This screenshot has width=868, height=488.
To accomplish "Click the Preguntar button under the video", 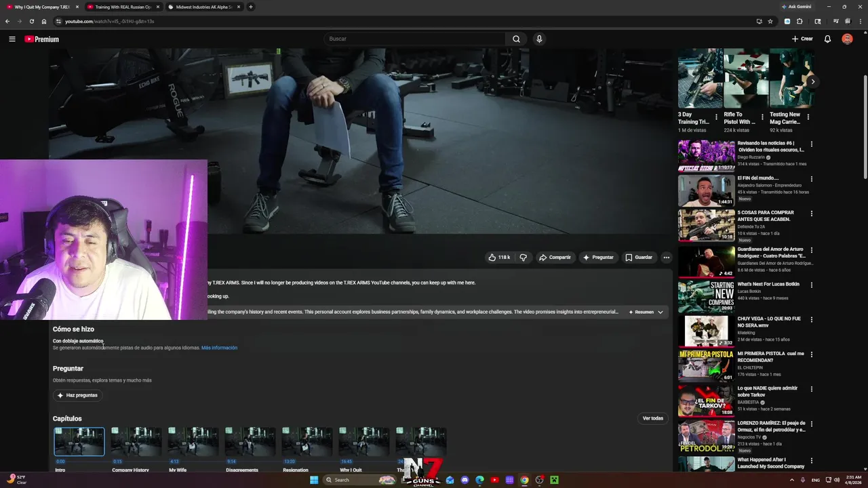I will 597,257.
